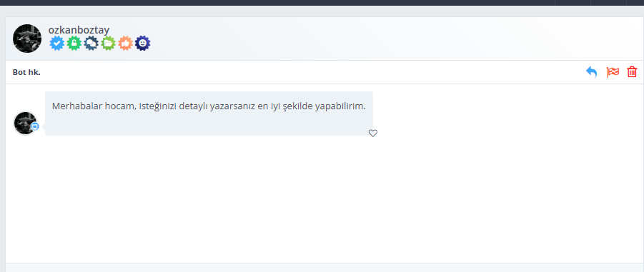Click the empty white conversation area
This screenshot has height=272, width=644.
(325, 201)
